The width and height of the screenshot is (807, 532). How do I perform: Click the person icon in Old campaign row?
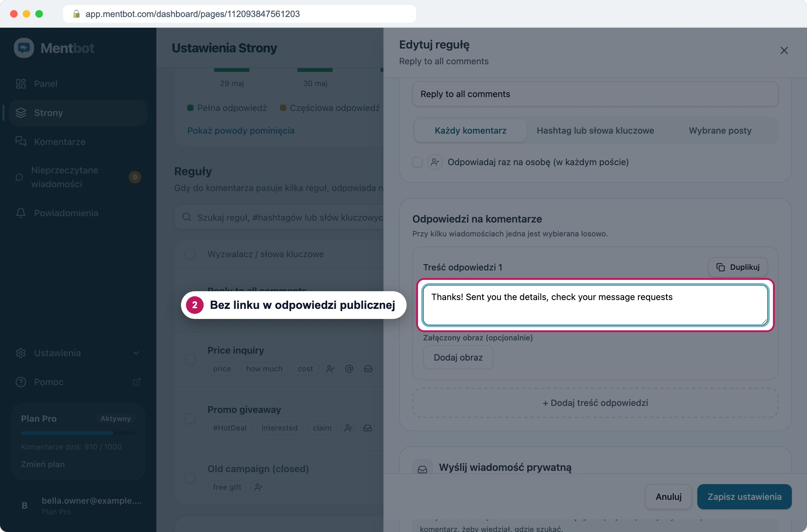258,487
